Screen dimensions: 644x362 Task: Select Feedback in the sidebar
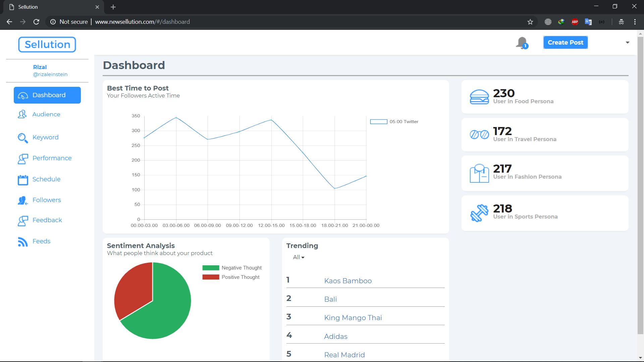click(47, 220)
